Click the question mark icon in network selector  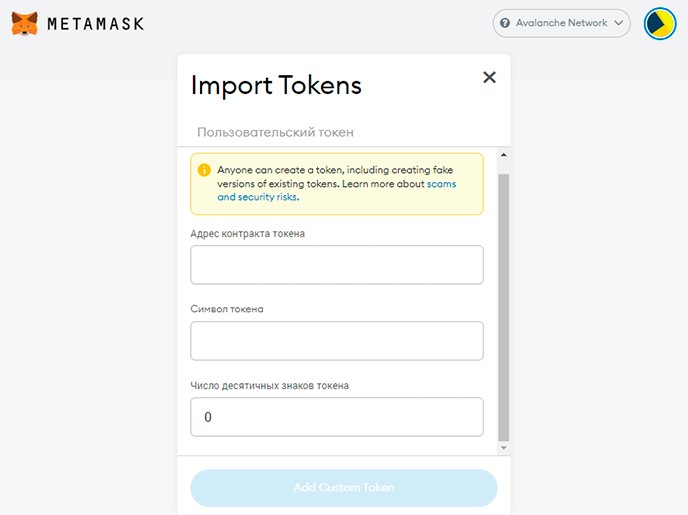pyautogui.click(x=505, y=23)
